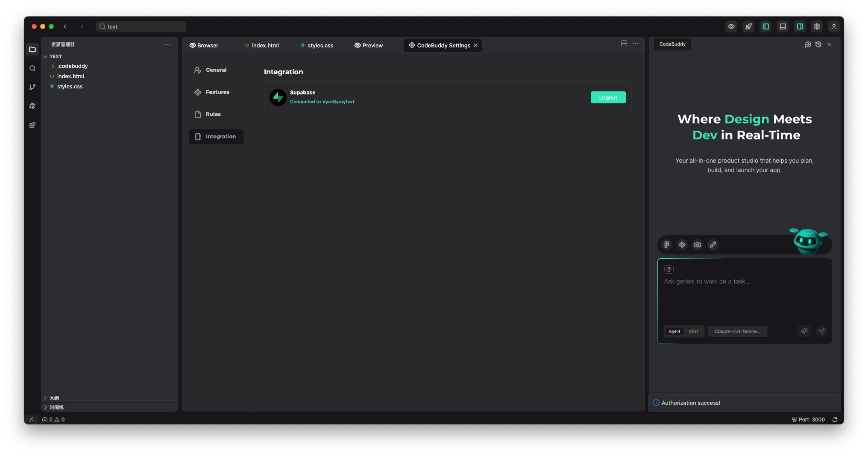
Task: Open explorer panel more actions ellipsis
Action: (x=167, y=44)
